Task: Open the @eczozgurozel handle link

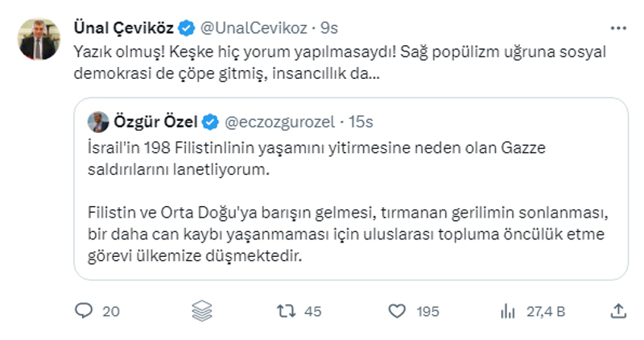Action: 279,122
